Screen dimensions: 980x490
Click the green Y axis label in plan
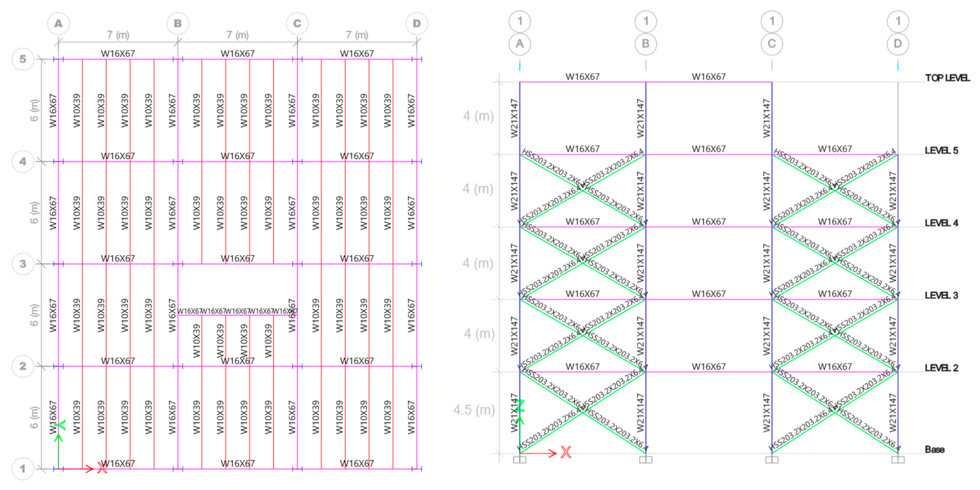point(61,425)
